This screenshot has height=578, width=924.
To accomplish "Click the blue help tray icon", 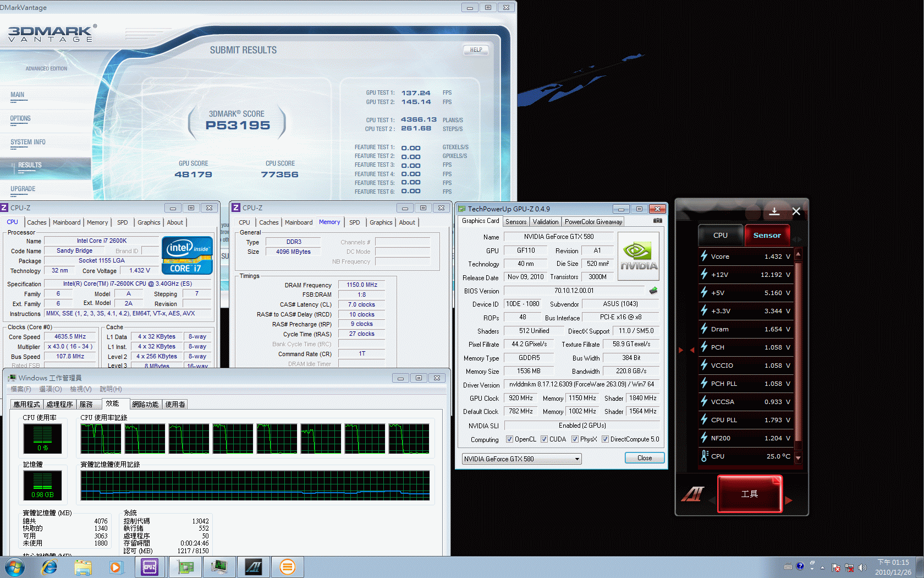I will [800, 566].
